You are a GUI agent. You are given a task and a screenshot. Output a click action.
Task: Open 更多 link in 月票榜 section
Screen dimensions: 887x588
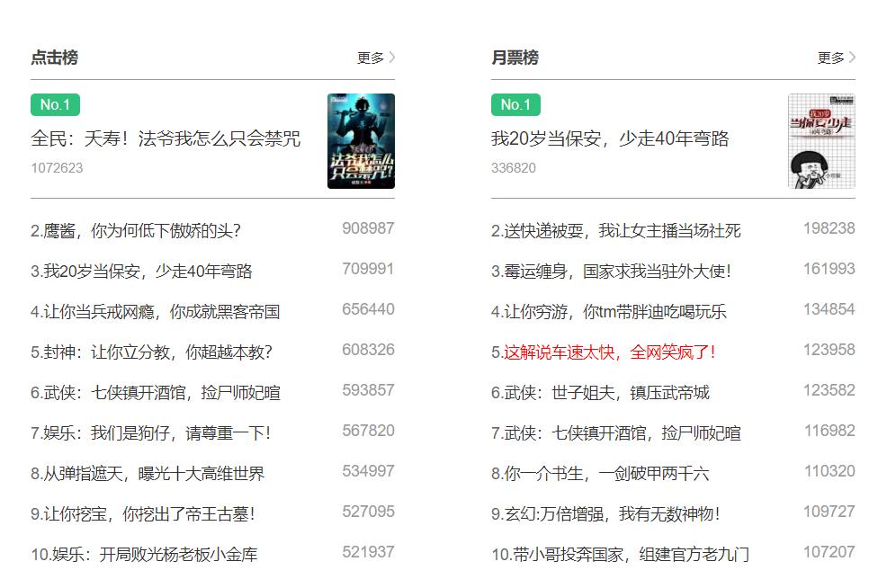(831, 58)
